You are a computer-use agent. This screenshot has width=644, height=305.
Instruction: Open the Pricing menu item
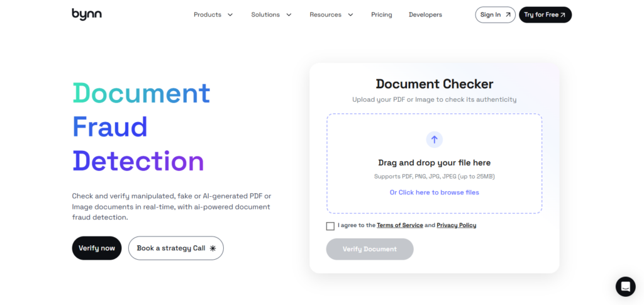[x=381, y=14]
